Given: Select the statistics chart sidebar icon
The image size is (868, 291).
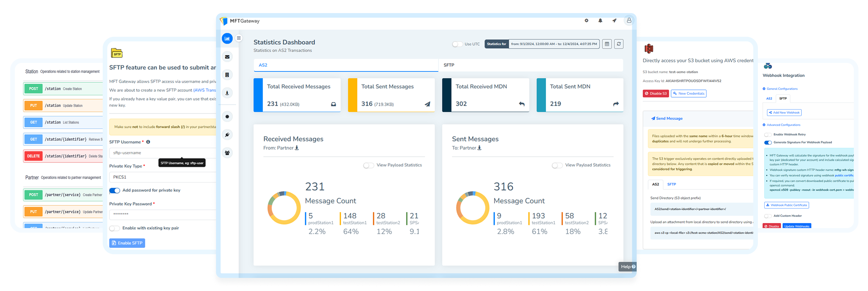Looking at the screenshot, I should click(x=227, y=39).
